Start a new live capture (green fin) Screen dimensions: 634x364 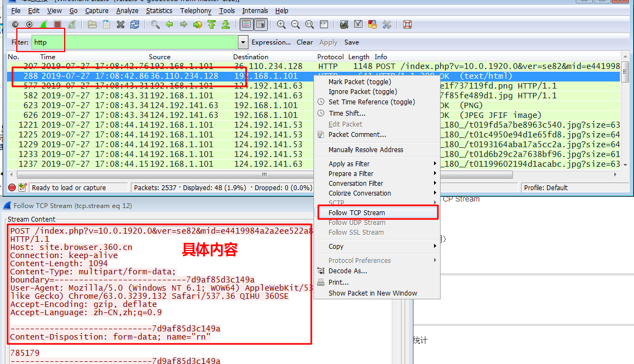click(x=43, y=24)
